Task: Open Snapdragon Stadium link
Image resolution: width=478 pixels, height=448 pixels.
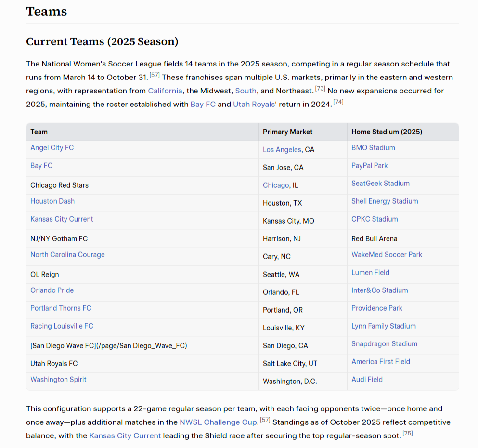Action: tap(385, 343)
